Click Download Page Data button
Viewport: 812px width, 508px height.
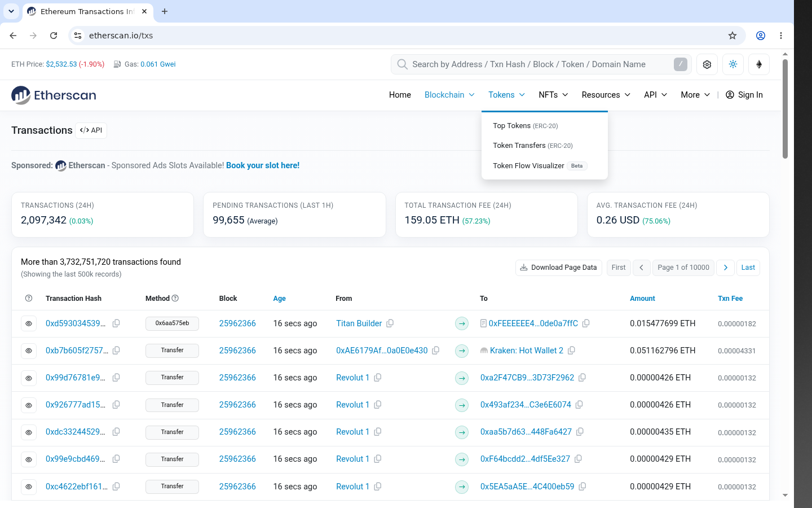coord(559,268)
